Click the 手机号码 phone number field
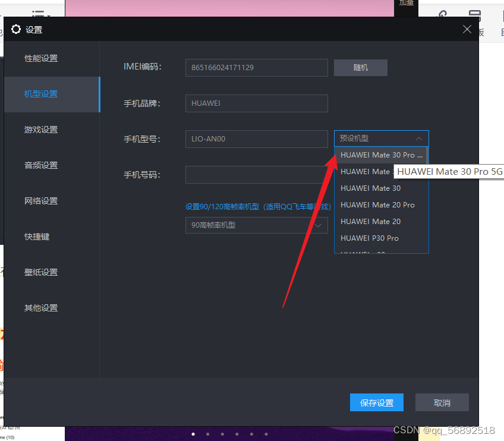Image resolution: width=504 pixels, height=441 pixels. 257,175
